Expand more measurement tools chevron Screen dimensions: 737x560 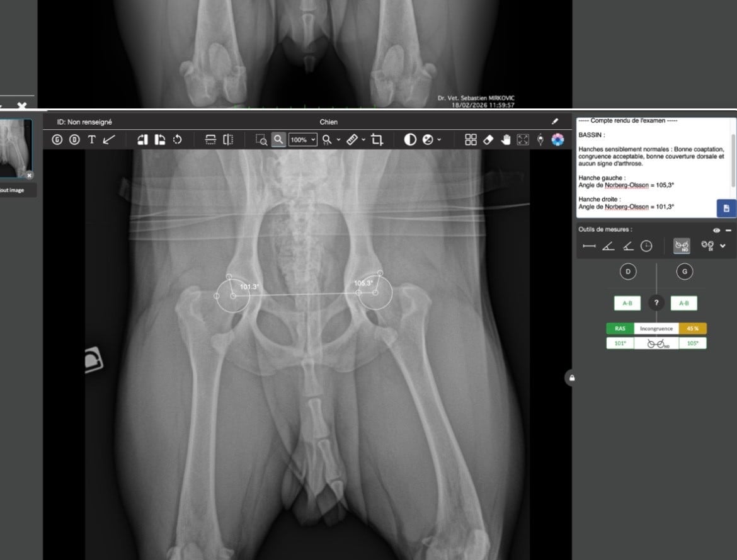[x=723, y=246]
